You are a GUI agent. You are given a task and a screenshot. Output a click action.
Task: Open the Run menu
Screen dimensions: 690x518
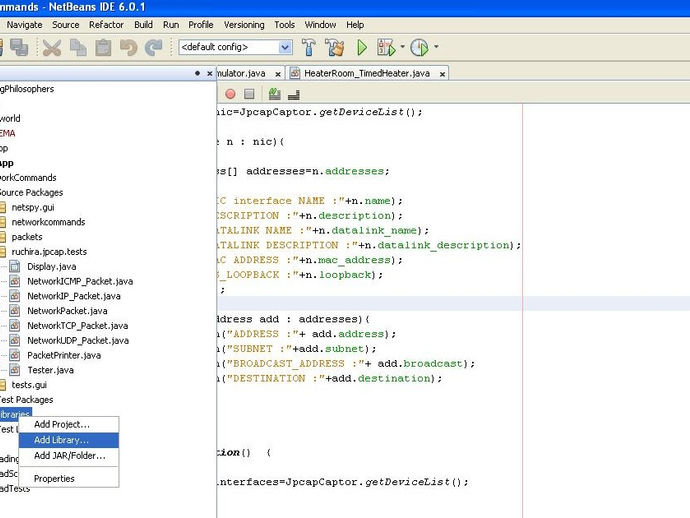tap(171, 25)
